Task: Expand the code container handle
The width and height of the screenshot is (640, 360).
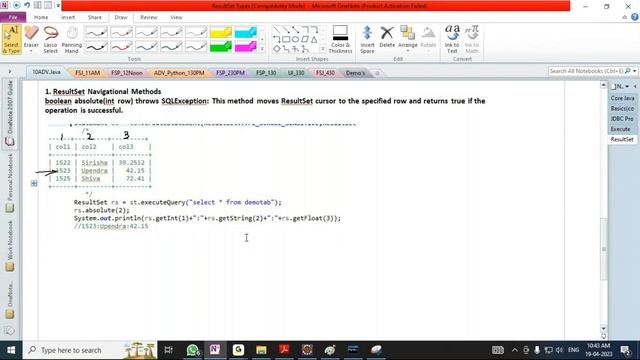Action: tap(34, 184)
